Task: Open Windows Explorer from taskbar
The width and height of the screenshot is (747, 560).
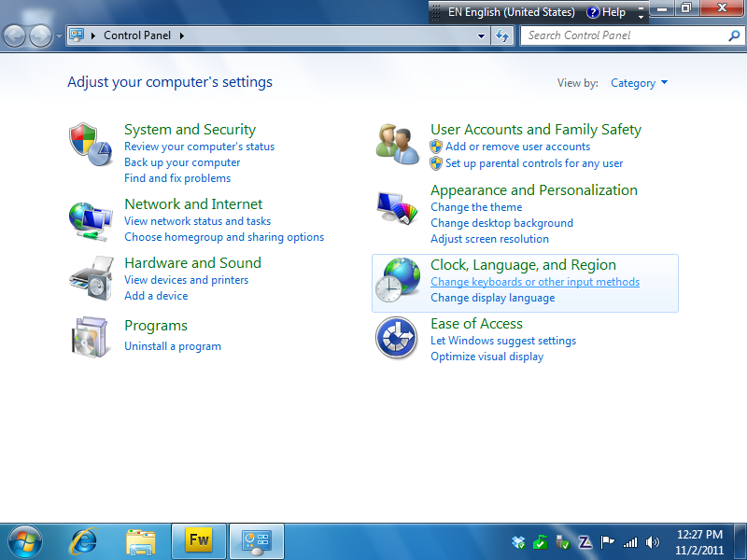Action: [141, 542]
